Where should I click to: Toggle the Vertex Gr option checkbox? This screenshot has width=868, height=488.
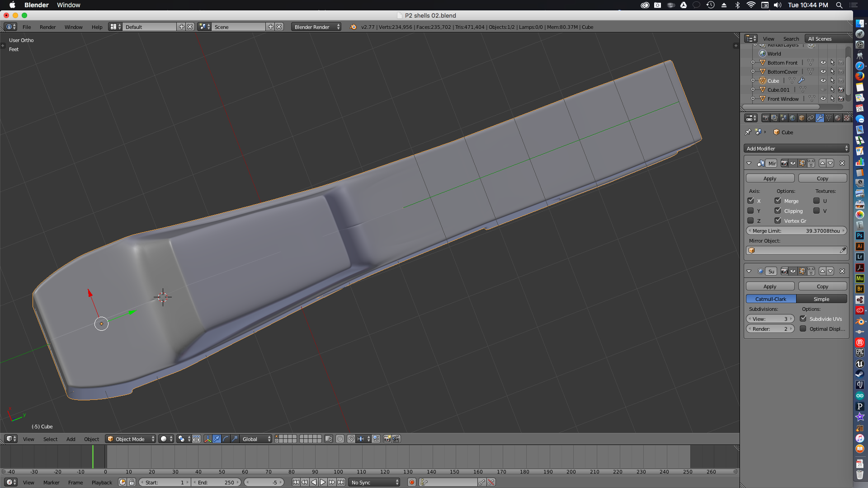(778, 221)
